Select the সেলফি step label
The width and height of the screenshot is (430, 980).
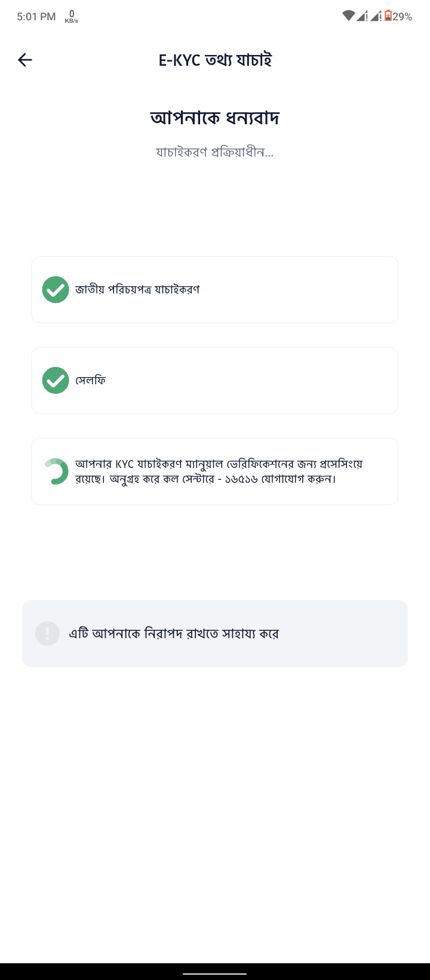click(91, 381)
